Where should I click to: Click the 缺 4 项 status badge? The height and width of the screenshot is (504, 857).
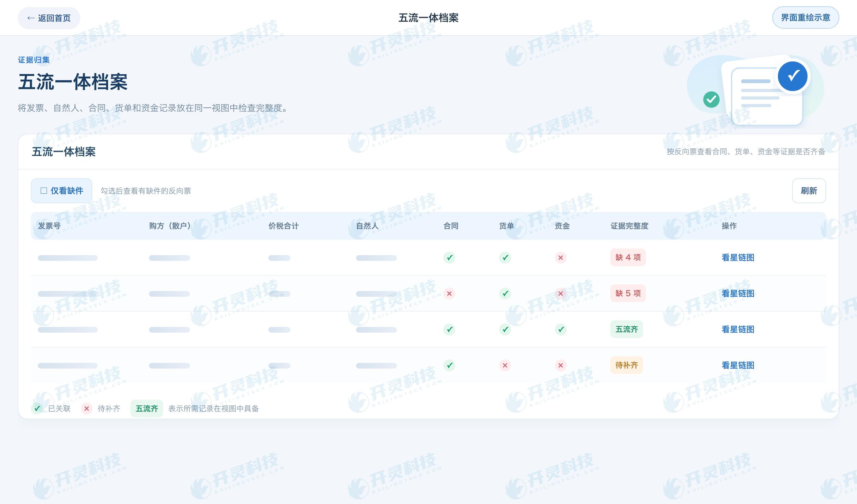(x=628, y=257)
